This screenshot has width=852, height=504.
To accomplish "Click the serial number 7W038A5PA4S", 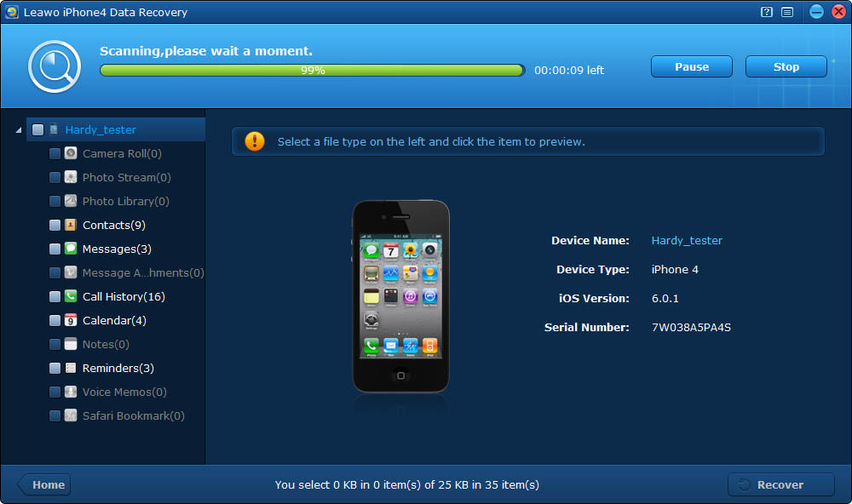I will coord(691,328).
